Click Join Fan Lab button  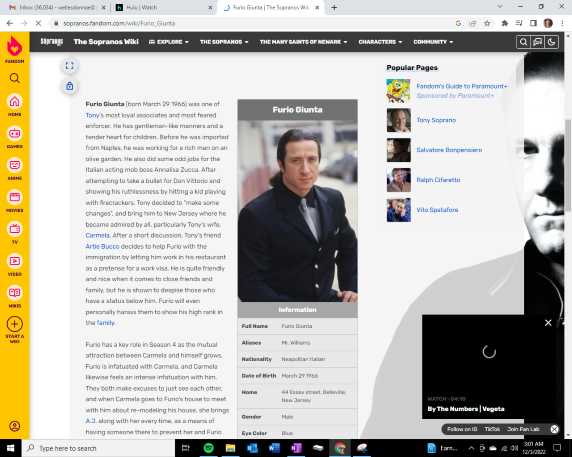[x=523, y=429]
